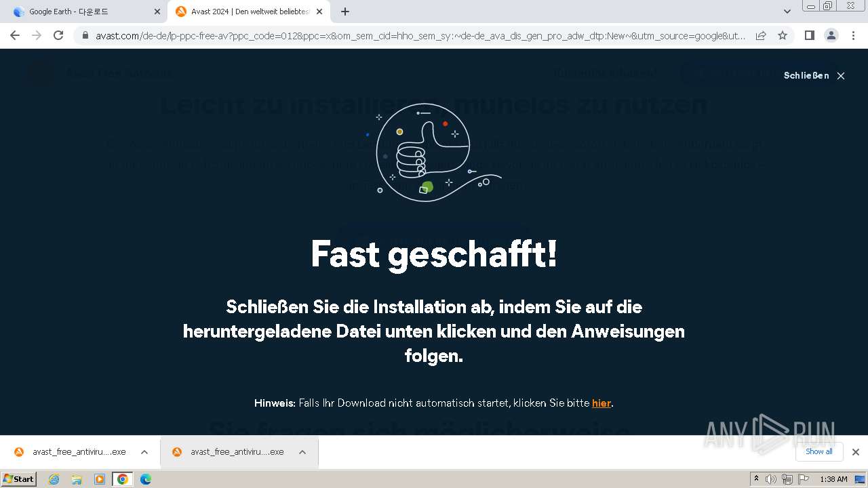Open Action Center flag icon
Viewport: 868px width, 488px height.
pyautogui.click(x=804, y=479)
